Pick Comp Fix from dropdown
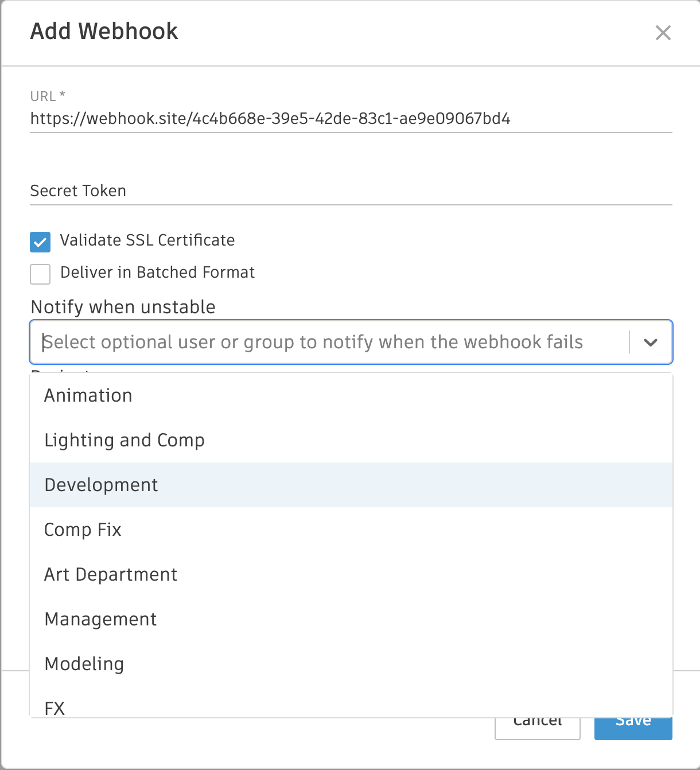The height and width of the screenshot is (770, 700). [x=83, y=530]
